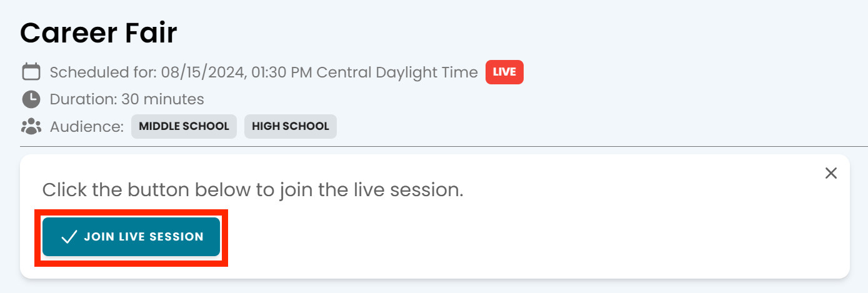Click the Scheduled for label text

pos(103,72)
